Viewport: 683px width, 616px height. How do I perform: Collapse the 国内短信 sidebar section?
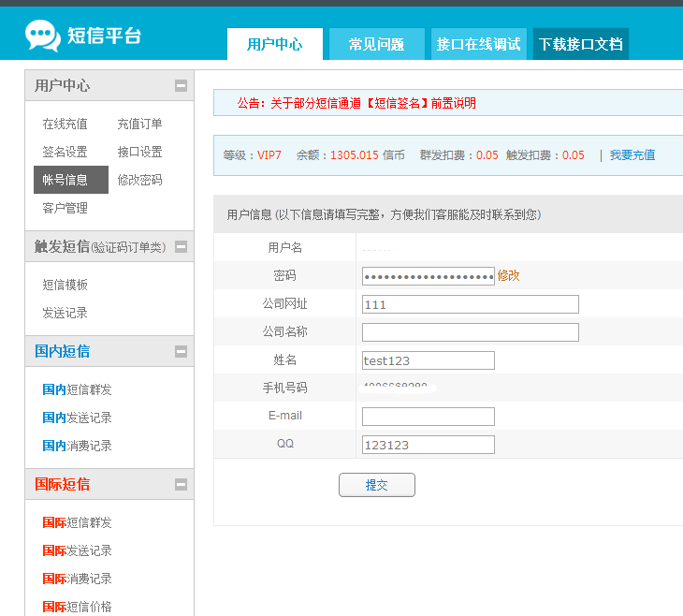(x=181, y=352)
